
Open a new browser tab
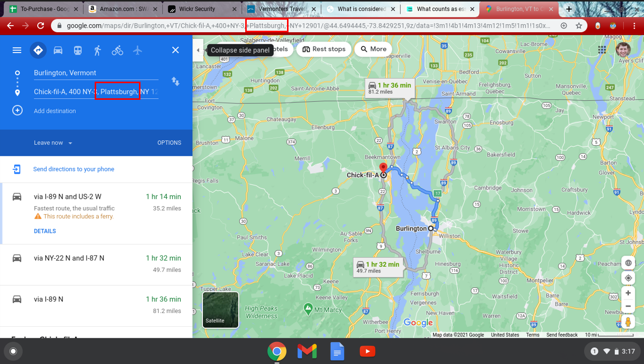click(x=569, y=9)
